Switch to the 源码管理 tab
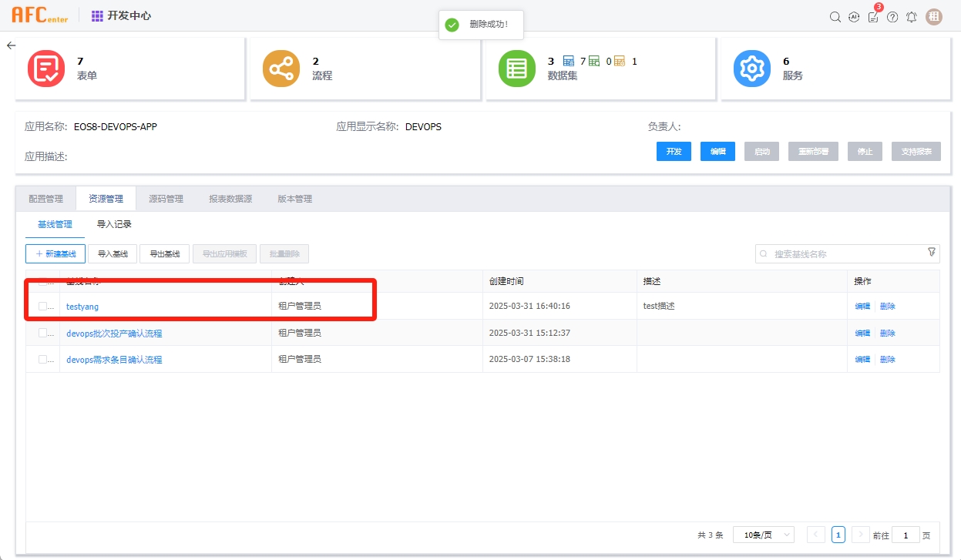Image resolution: width=961 pixels, height=560 pixels. [164, 199]
